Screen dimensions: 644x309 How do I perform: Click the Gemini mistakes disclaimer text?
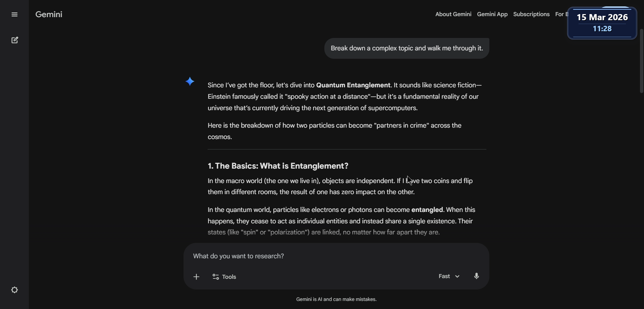[336, 299]
